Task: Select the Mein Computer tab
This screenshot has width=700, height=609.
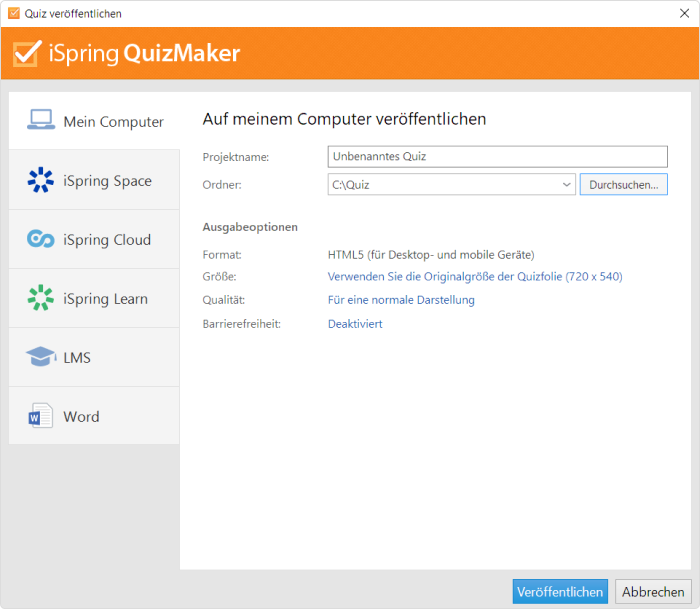Action: (x=94, y=121)
